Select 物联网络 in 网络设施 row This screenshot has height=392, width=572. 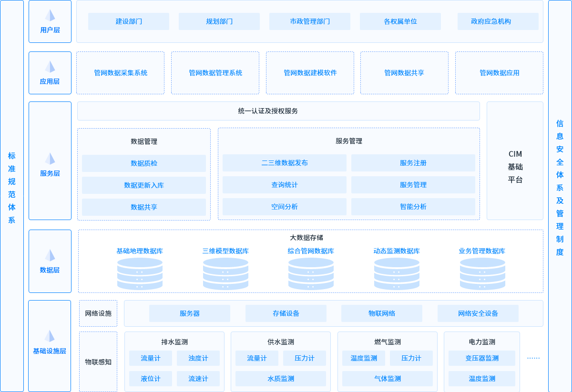pos(382,313)
